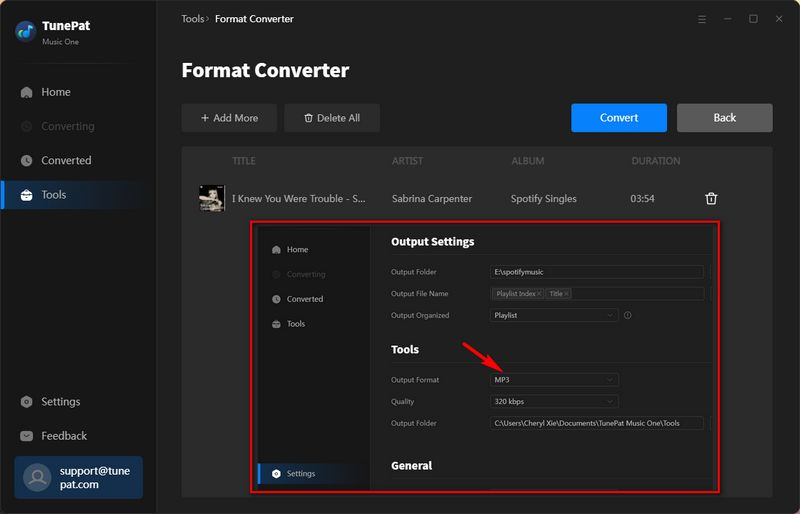Select Tools in the main sidebar

click(54, 195)
